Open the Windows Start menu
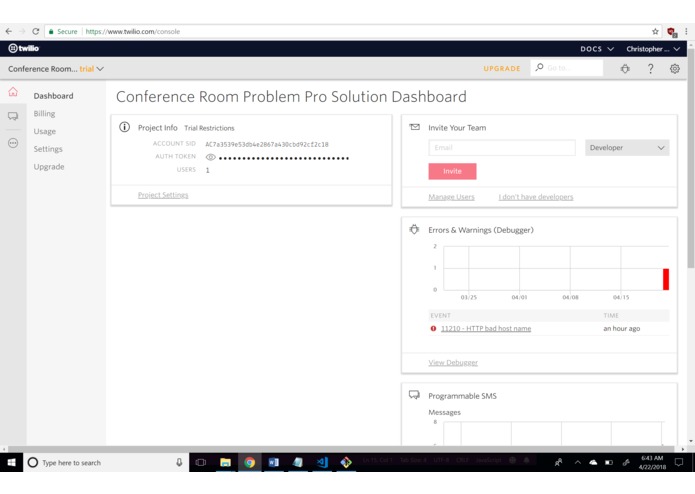 (12, 462)
